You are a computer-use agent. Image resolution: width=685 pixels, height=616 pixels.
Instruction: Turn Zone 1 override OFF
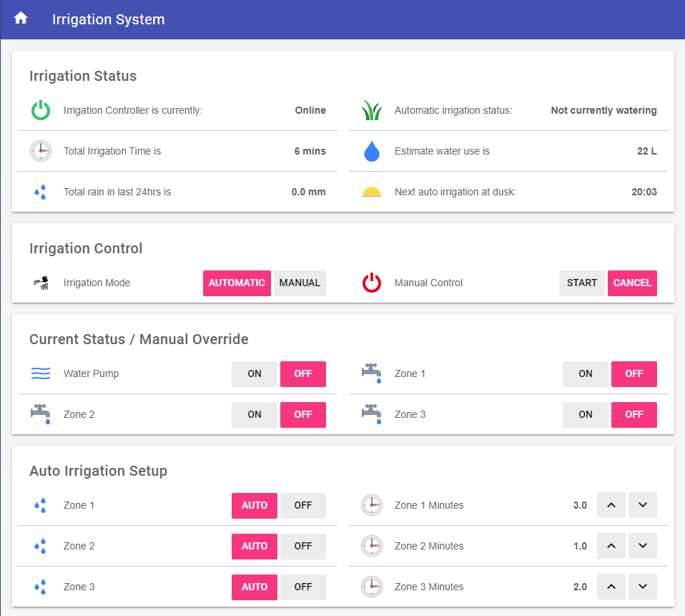(634, 373)
